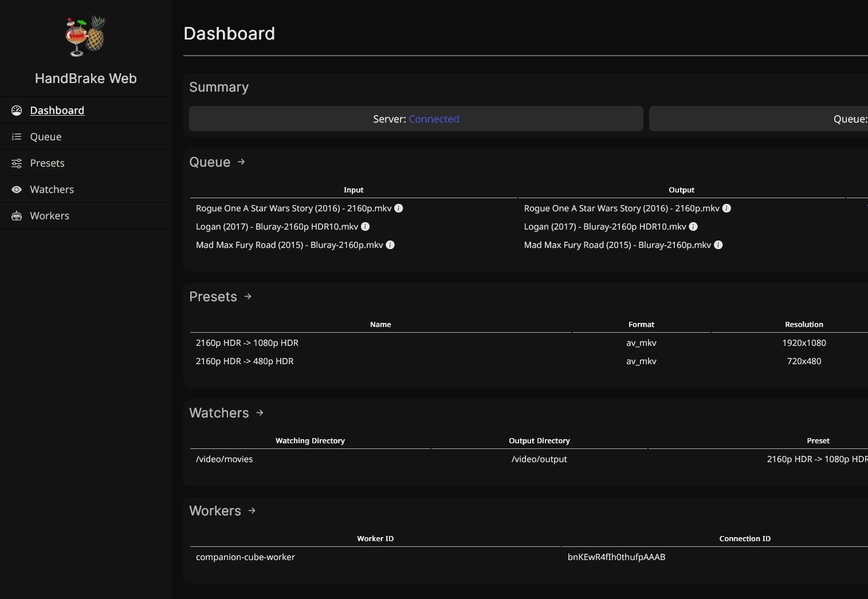Click the Watchers eye icon in the sidebar
This screenshot has width=868, height=599.
pyautogui.click(x=17, y=190)
